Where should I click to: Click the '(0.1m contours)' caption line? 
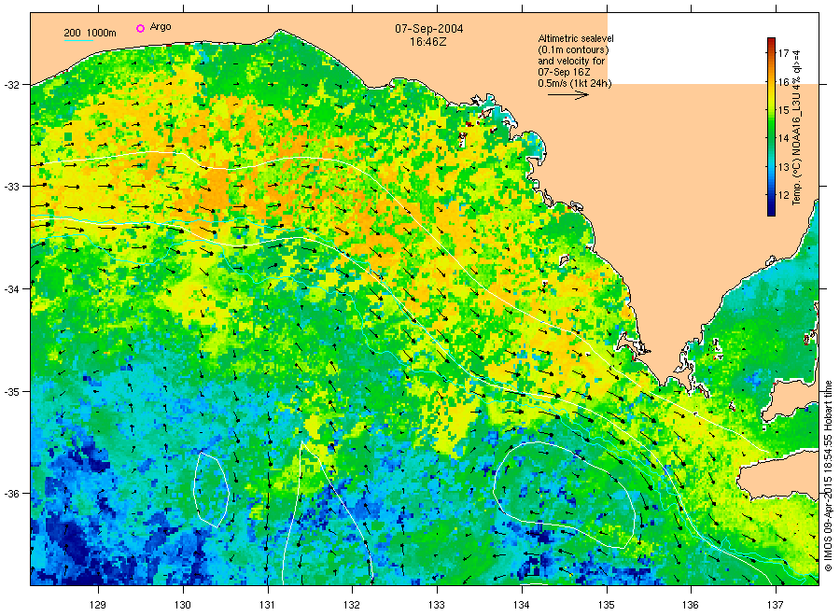pyautogui.click(x=573, y=49)
